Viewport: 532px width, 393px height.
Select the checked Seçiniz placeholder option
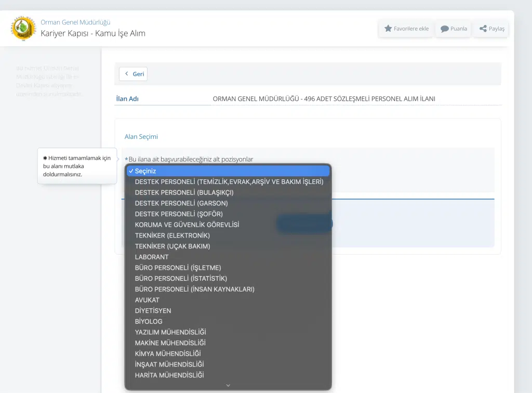(228, 171)
